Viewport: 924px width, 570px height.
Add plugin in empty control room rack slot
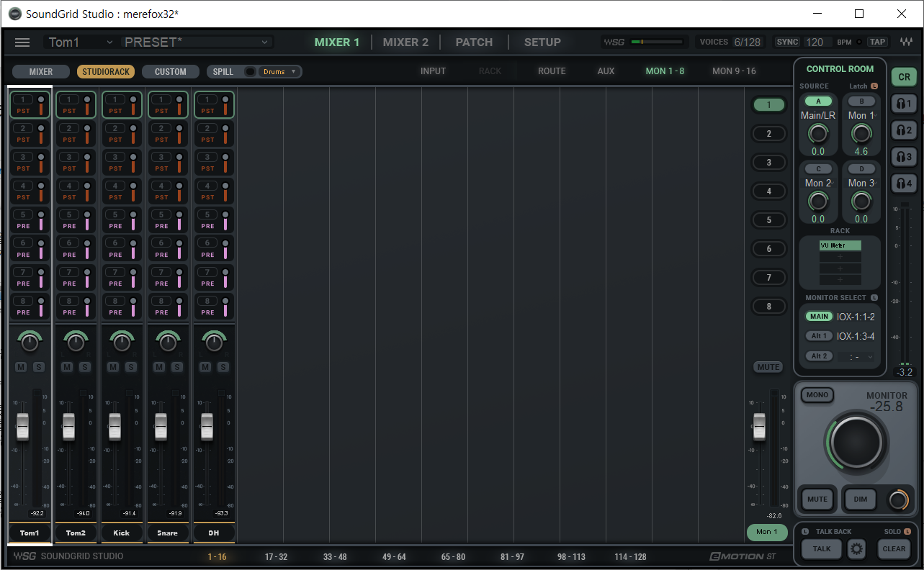(x=840, y=257)
